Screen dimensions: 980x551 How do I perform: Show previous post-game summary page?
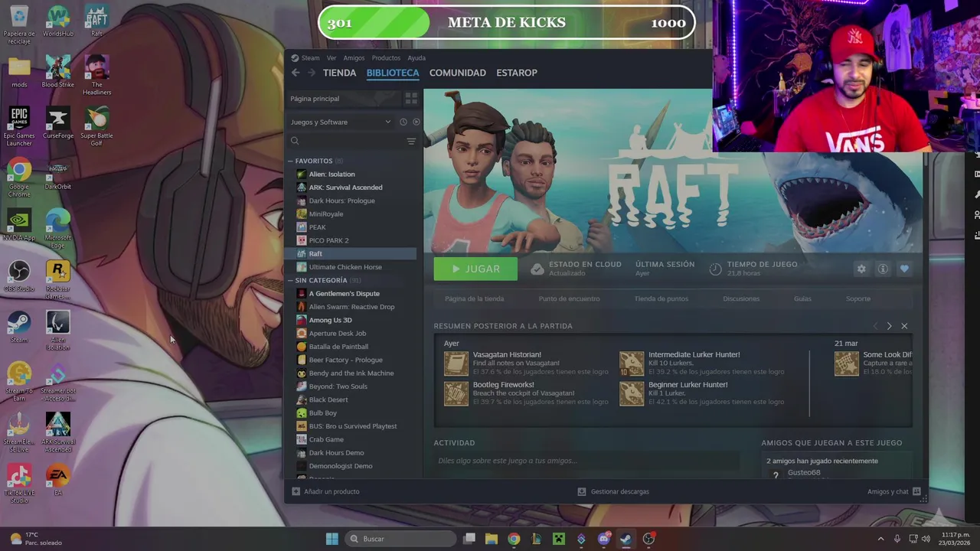click(x=876, y=326)
